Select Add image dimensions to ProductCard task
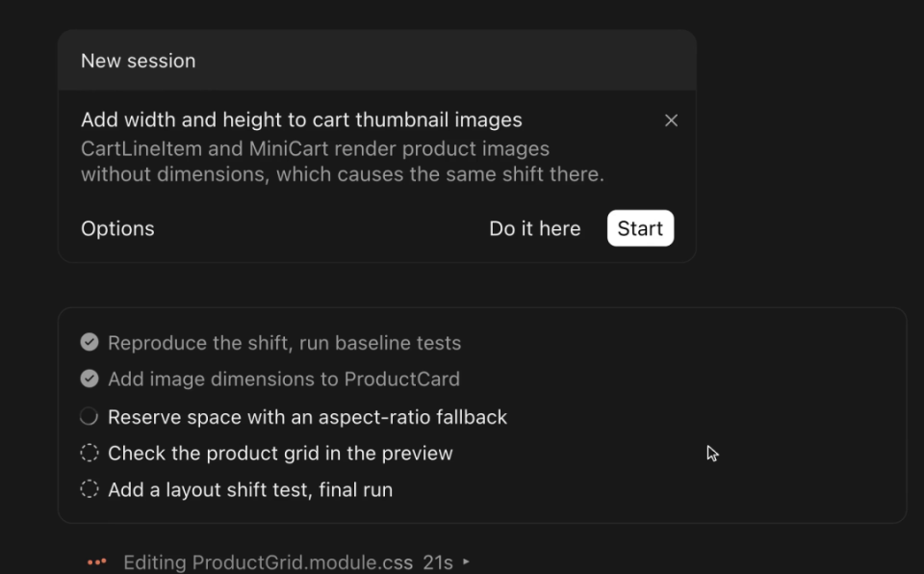Image resolution: width=924 pixels, height=574 pixels. [283, 378]
